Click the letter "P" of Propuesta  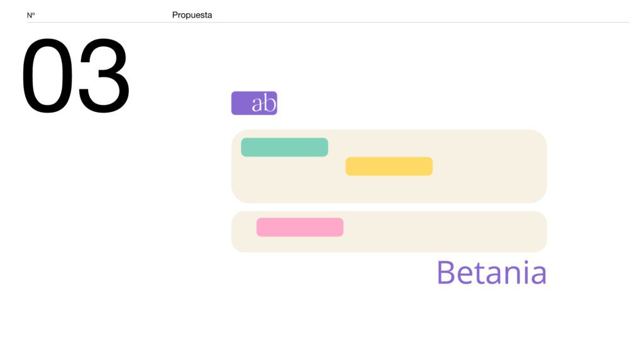tap(175, 15)
